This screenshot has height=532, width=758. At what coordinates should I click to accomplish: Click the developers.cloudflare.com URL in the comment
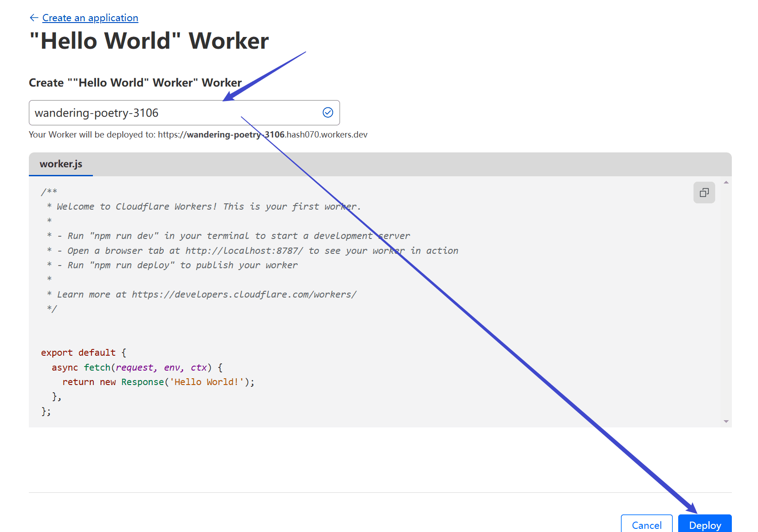coord(244,294)
